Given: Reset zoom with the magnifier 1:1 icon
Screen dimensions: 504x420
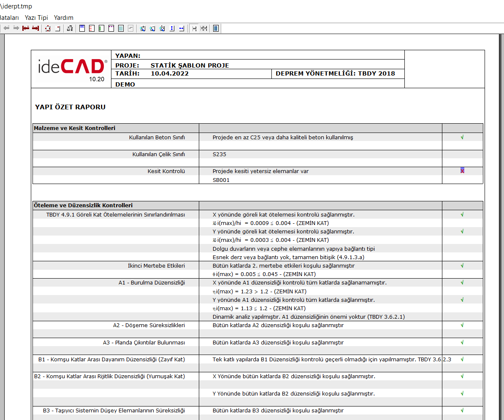Looking at the screenshot, I should coord(163,28).
